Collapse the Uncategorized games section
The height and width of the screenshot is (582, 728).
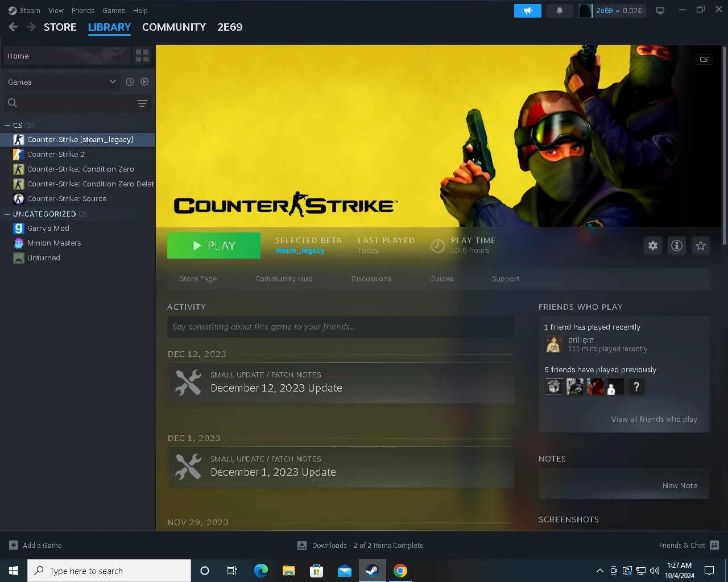[7, 214]
